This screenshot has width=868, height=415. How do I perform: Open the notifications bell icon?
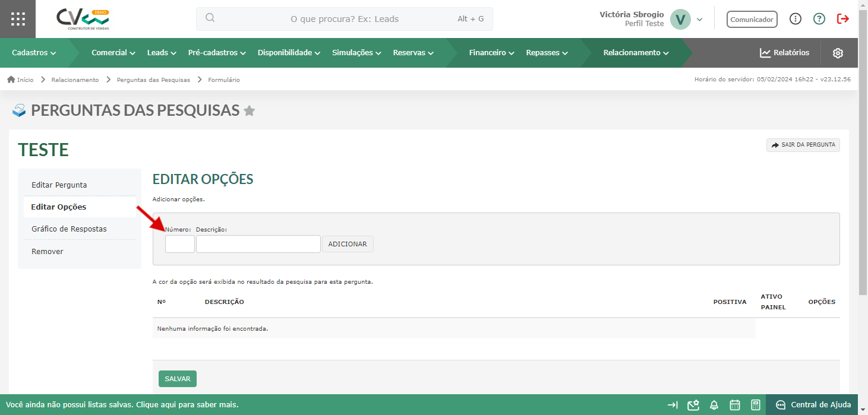714,405
